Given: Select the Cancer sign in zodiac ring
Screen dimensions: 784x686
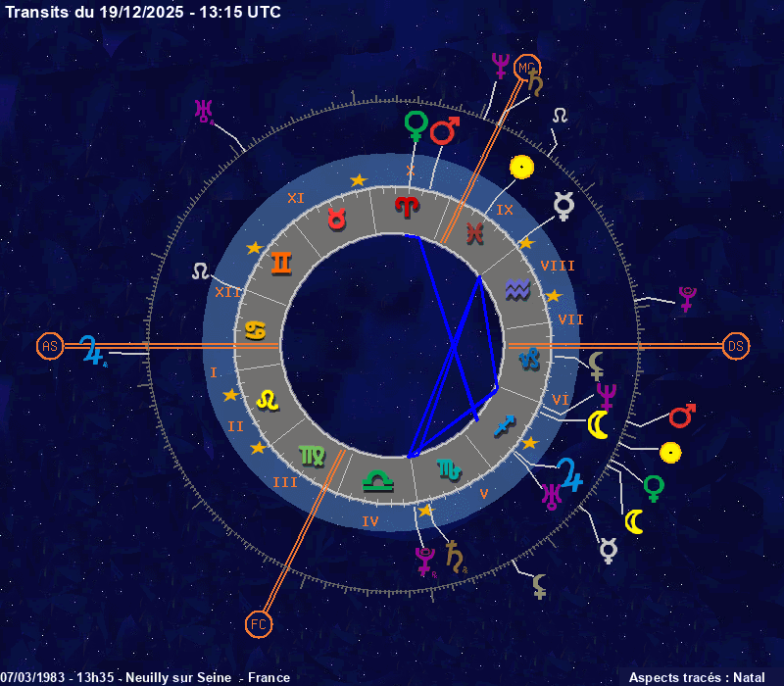Looking at the screenshot, I should pos(255,330).
